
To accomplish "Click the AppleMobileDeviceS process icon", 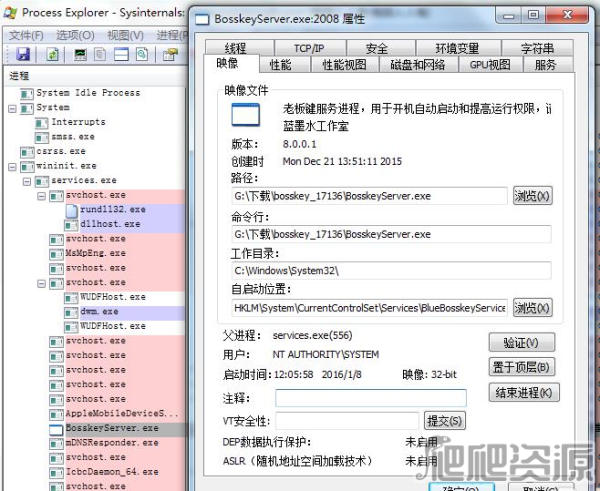I will [56, 414].
